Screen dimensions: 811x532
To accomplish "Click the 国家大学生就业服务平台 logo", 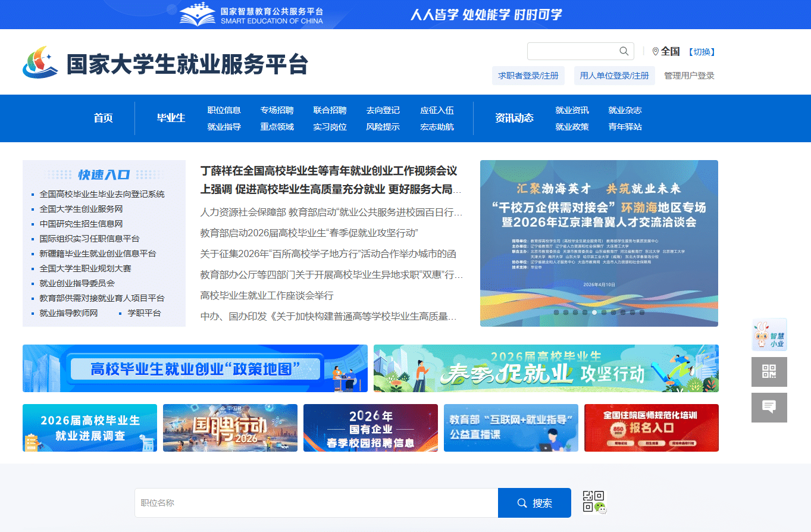I will [x=167, y=62].
